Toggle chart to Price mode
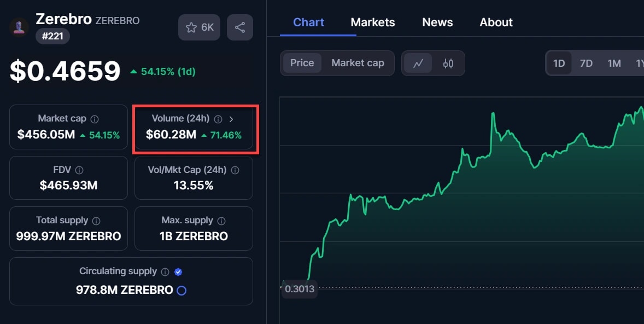Image resolution: width=644 pixels, height=324 pixels. [x=302, y=63]
